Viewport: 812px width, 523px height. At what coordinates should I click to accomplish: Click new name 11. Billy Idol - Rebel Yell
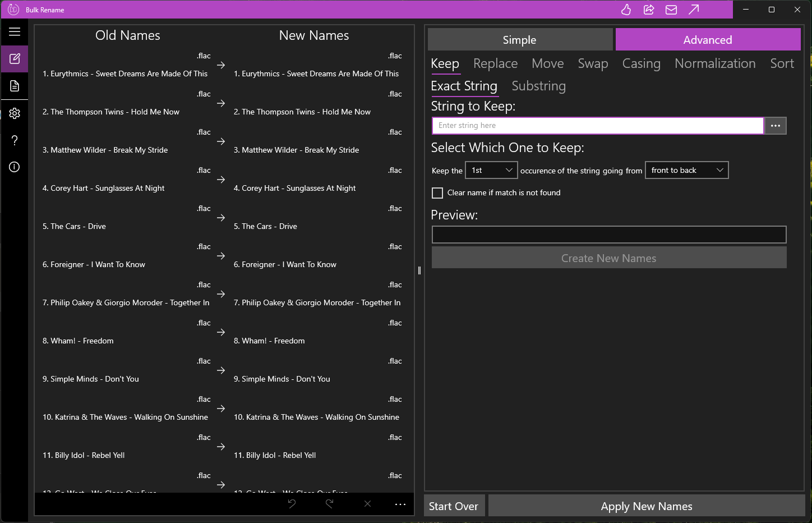275,455
